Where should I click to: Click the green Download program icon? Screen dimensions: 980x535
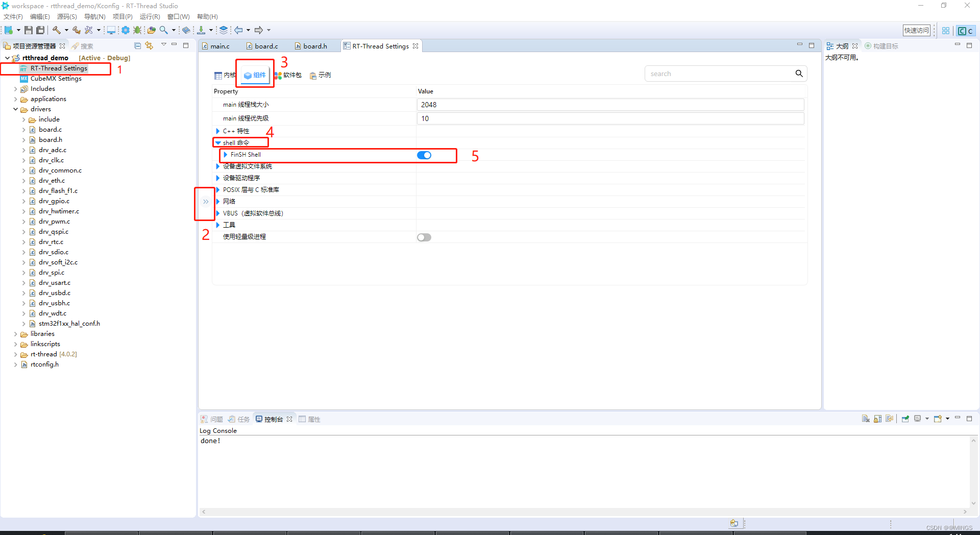[x=201, y=30]
